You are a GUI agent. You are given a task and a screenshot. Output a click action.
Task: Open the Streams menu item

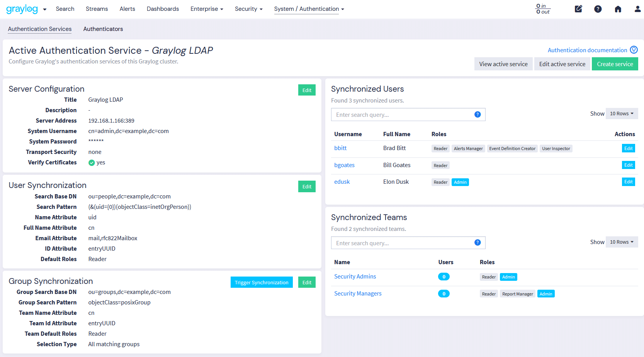pos(97,9)
